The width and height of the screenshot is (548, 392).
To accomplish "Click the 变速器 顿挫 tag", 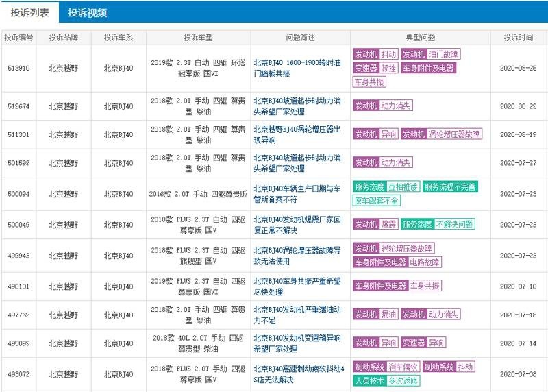I will [x=375, y=69].
